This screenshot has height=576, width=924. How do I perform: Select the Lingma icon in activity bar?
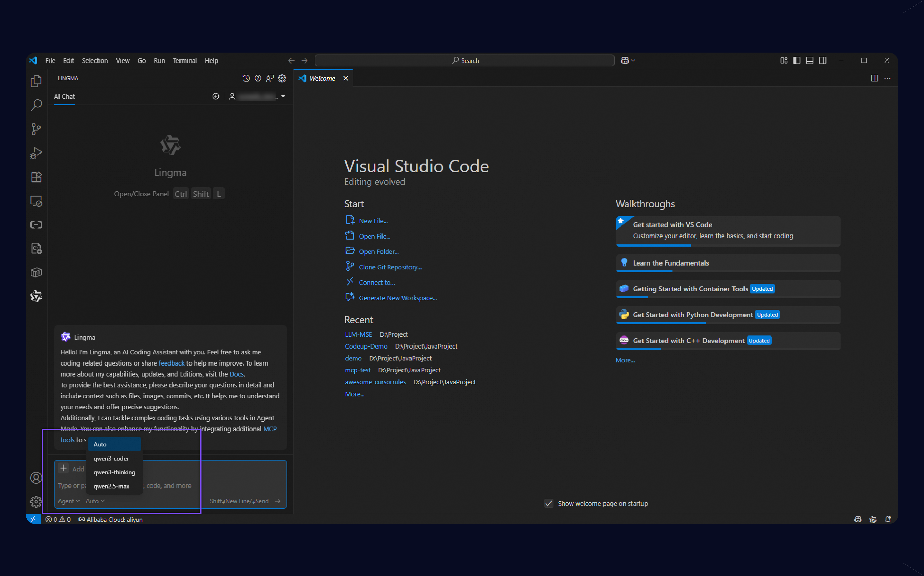[36, 296]
